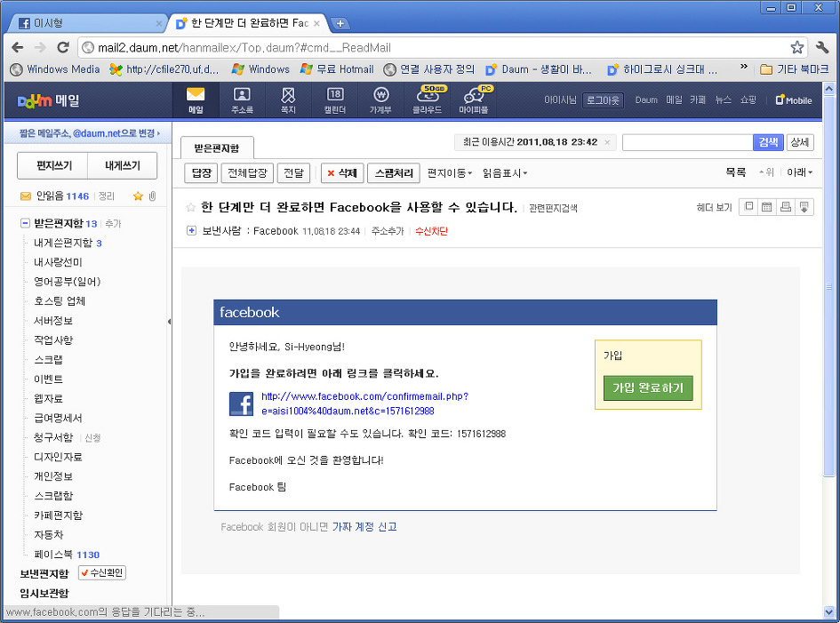The image size is (840, 623).
Task: Open the 캘린더 calendar icon
Action: pos(335,100)
